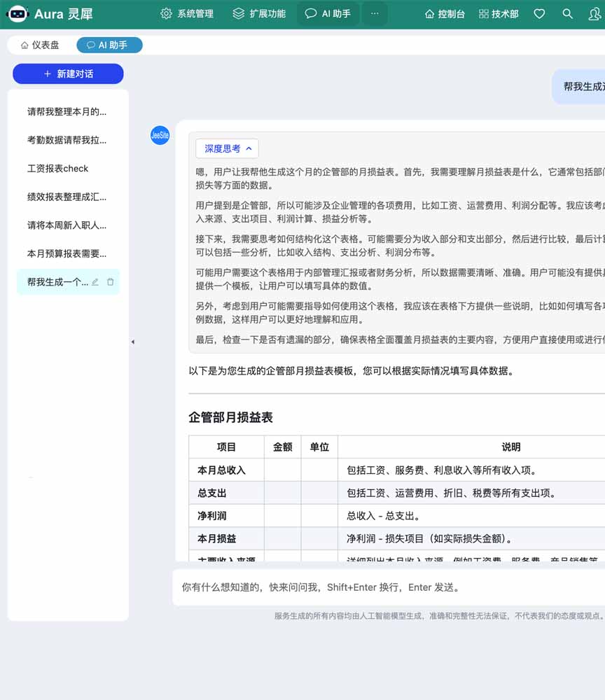Click the Aura robot logo icon
The height and width of the screenshot is (700, 605).
click(18, 14)
